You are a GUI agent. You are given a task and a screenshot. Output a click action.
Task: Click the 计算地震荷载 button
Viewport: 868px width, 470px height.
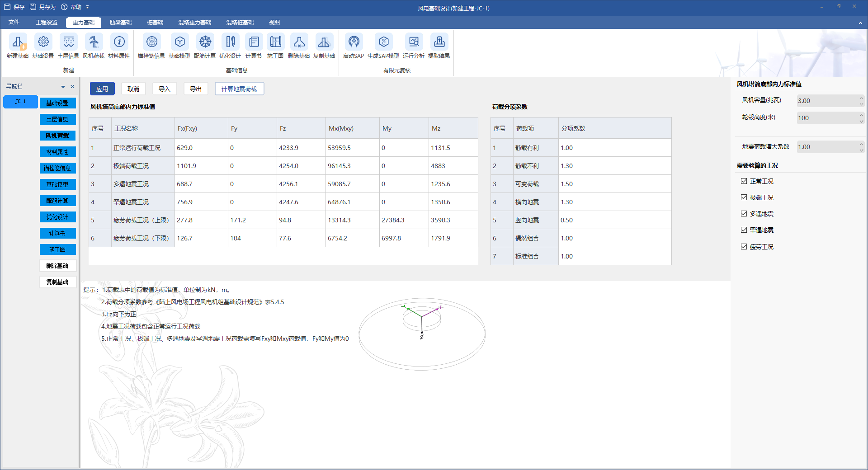(239, 89)
